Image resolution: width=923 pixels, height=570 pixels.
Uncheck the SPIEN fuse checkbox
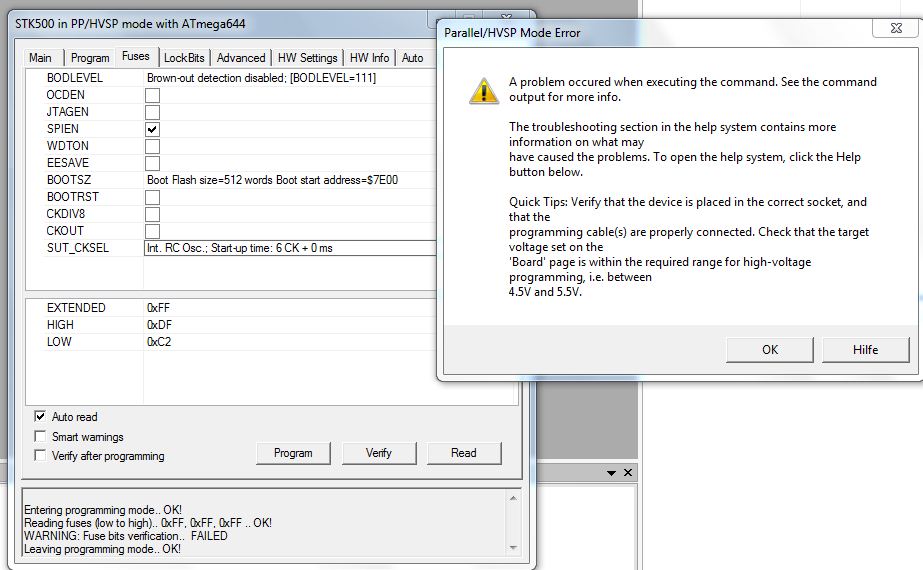click(152, 129)
